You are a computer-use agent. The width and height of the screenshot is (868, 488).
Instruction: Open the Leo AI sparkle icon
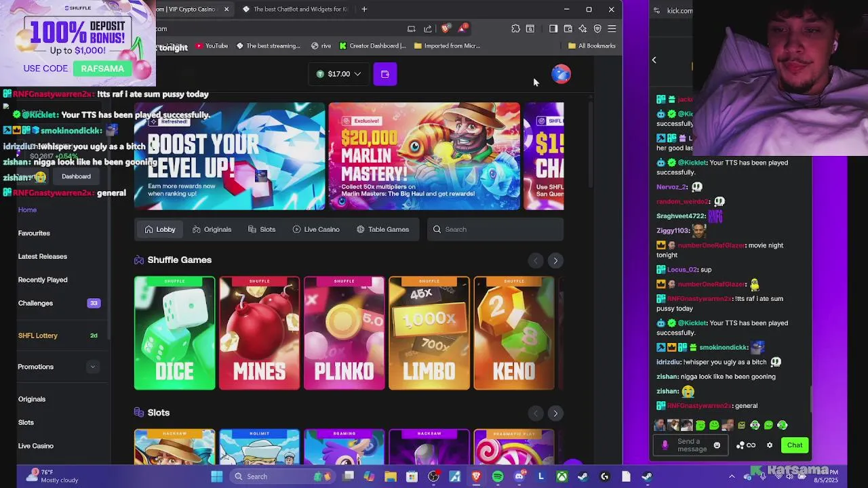click(583, 28)
